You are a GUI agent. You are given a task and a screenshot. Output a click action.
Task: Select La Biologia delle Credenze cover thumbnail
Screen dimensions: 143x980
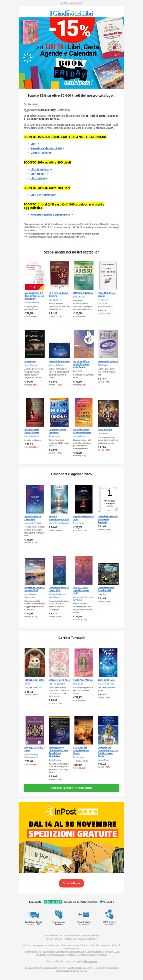click(x=59, y=412)
